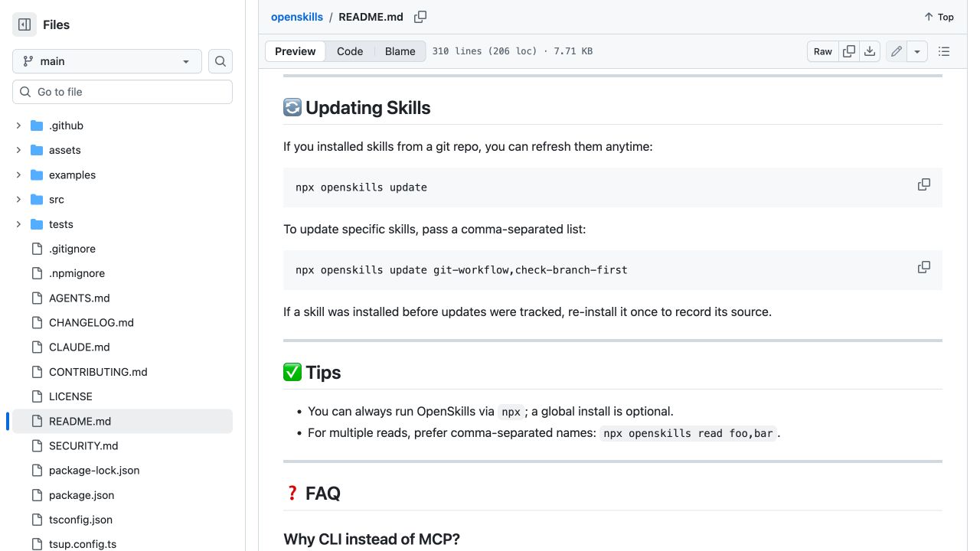Copy the npx openskills update command
The height and width of the screenshot is (551, 980).
point(924,185)
